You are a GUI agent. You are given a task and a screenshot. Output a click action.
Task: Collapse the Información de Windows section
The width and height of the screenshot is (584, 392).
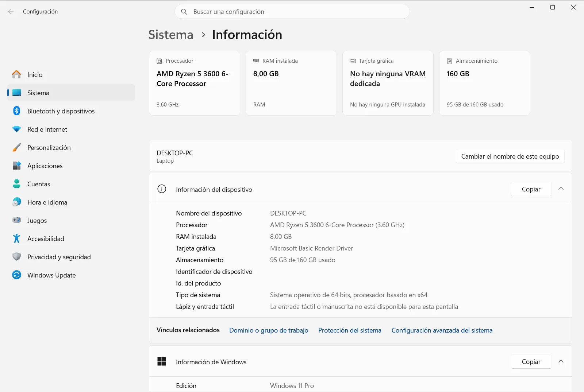pos(561,361)
